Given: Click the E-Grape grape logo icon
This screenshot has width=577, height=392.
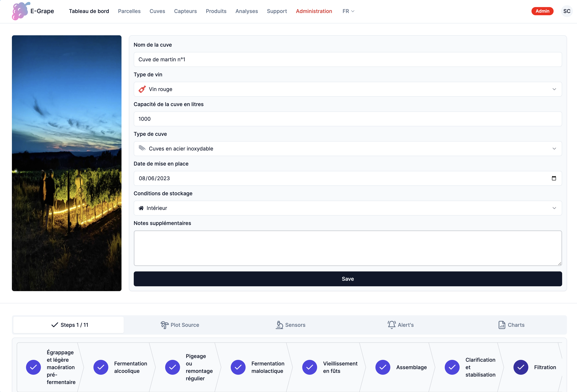Looking at the screenshot, I should 21,11.
